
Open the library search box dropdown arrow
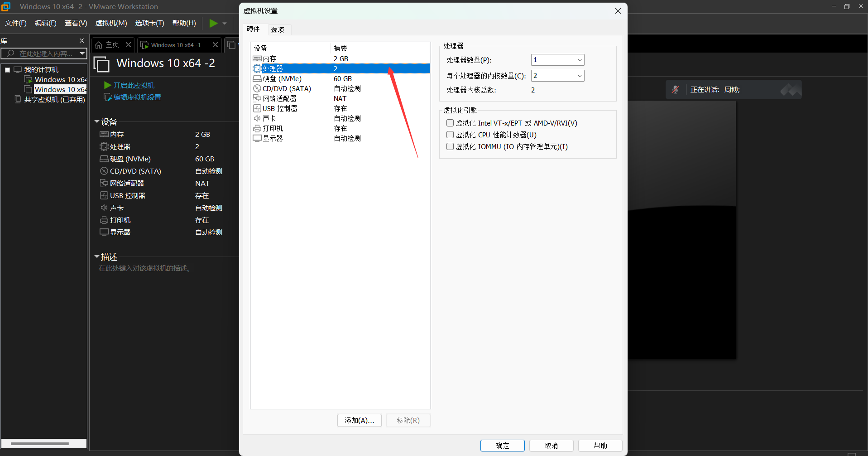[82, 53]
